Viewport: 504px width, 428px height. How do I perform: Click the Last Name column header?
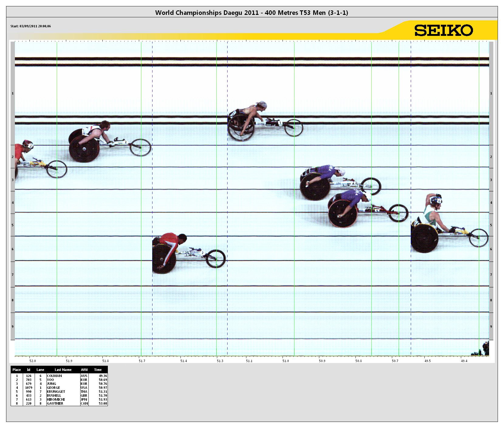[x=63, y=370]
